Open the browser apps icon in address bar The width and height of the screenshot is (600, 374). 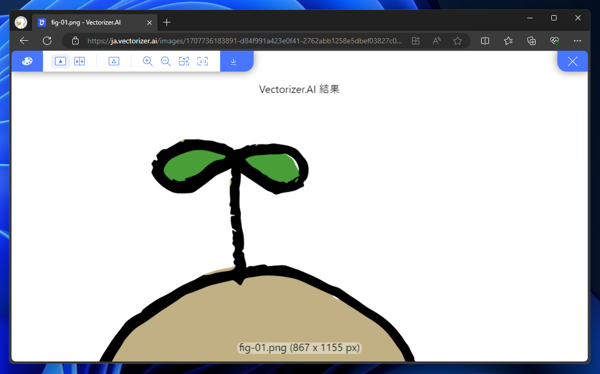point(416,41)
